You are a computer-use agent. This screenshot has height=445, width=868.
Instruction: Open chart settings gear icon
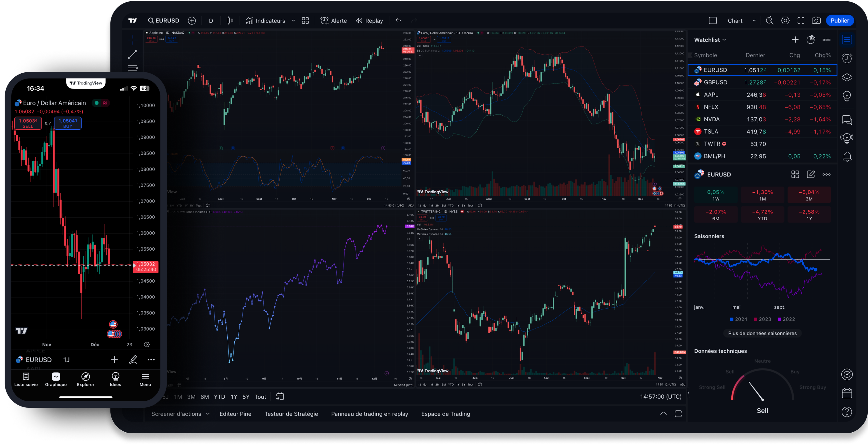(x=785, y=21)
